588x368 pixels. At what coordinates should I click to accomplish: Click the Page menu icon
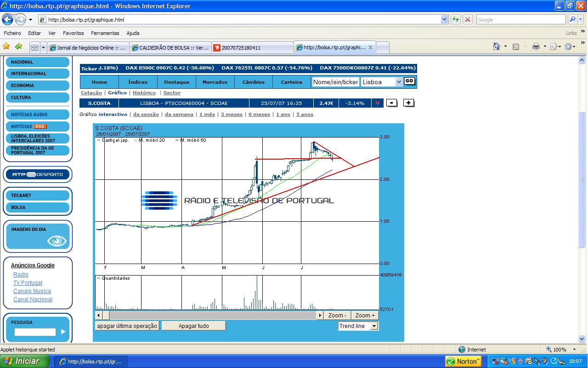point(554,46)
